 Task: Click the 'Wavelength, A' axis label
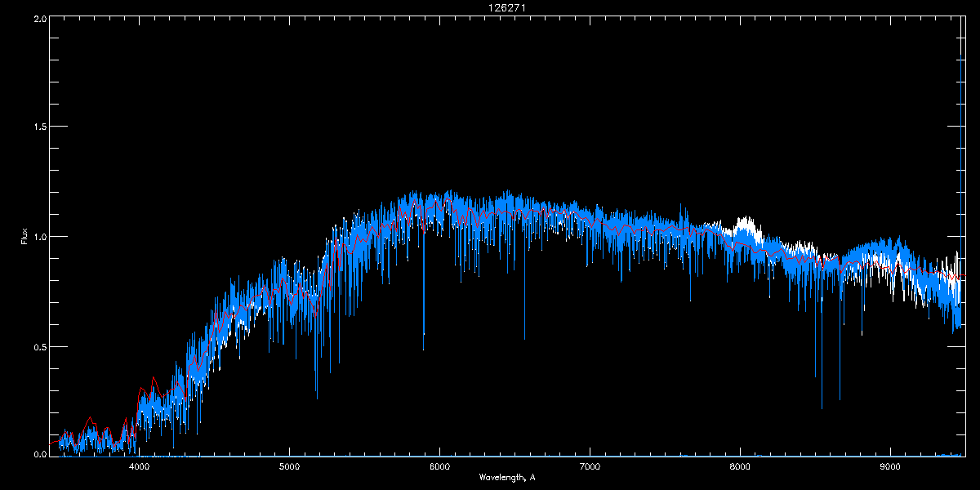[x=507, y=478]
